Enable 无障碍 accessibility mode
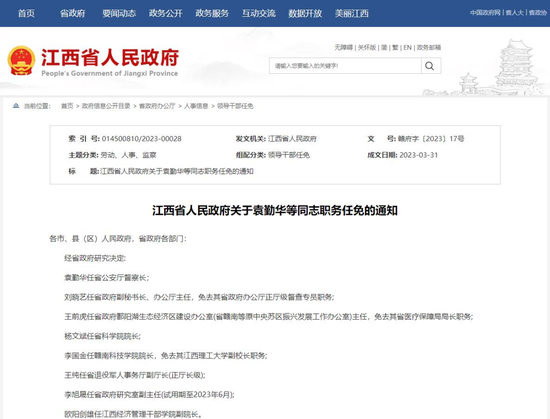Screen dimensions: 550x419 (x=343, y=47)
